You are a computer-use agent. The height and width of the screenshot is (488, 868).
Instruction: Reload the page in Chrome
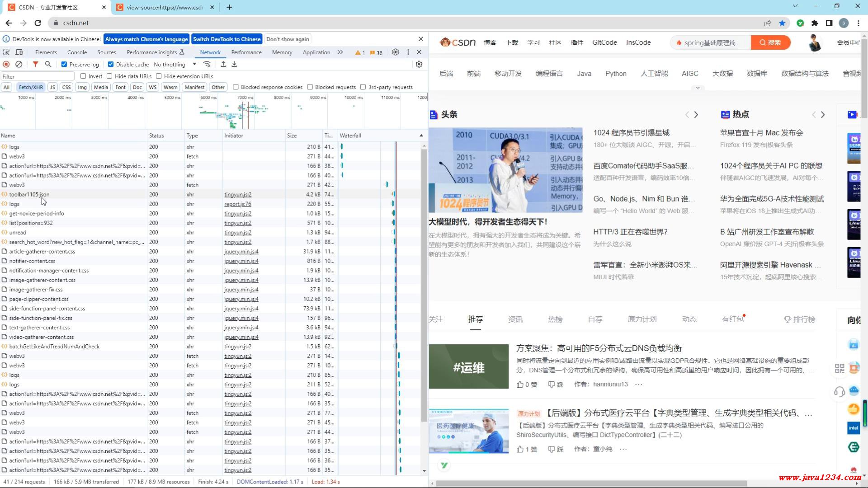pos(38,23)
